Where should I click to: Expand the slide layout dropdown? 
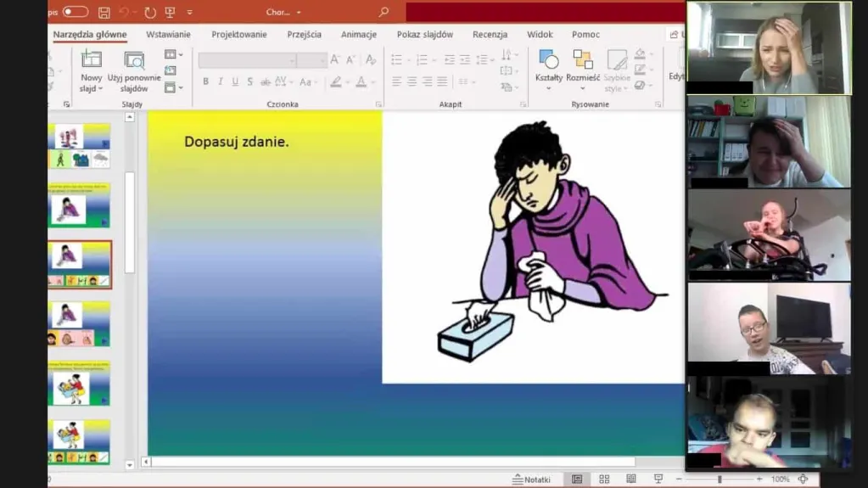coord(173,54)
